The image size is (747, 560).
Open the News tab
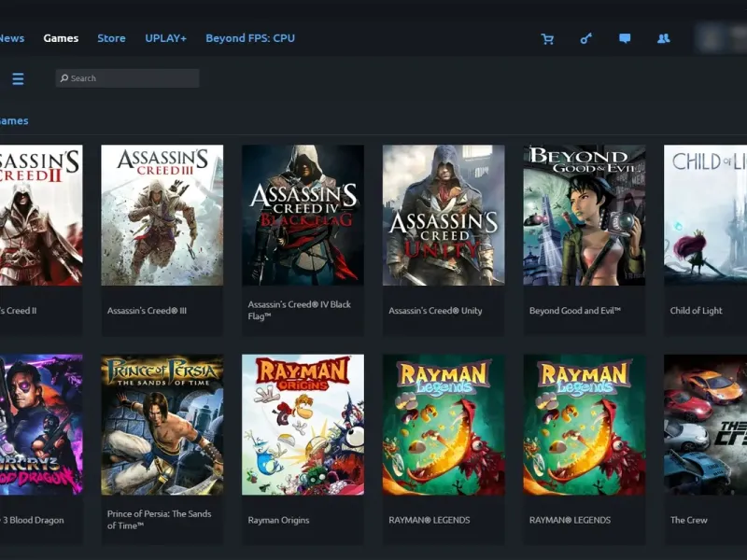click(x=12, y=38)
